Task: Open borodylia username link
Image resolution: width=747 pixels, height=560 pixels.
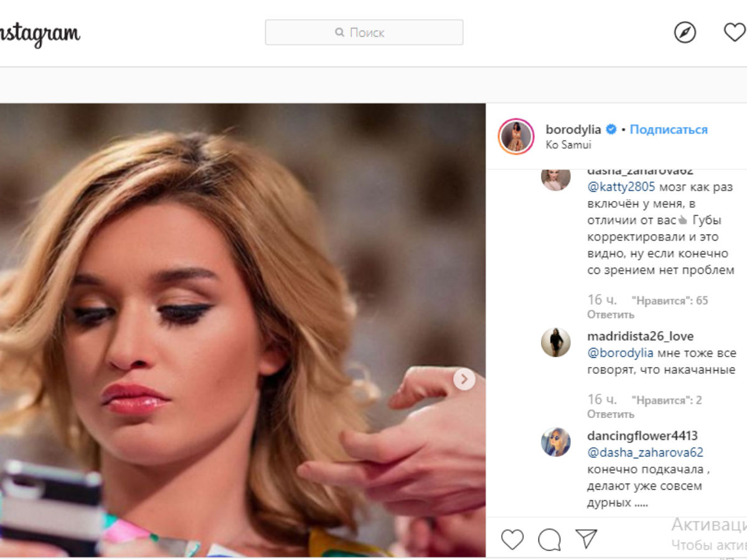Action: pyautogui.click(x=573, y=129)
